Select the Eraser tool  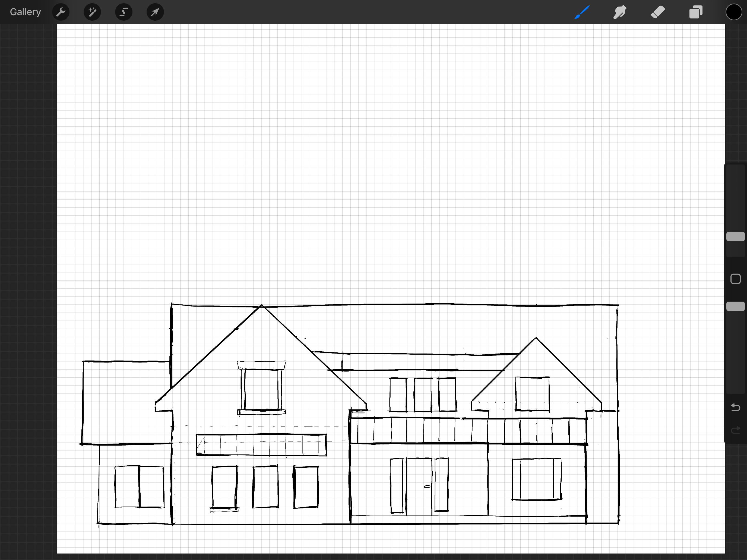coord(658,12)
